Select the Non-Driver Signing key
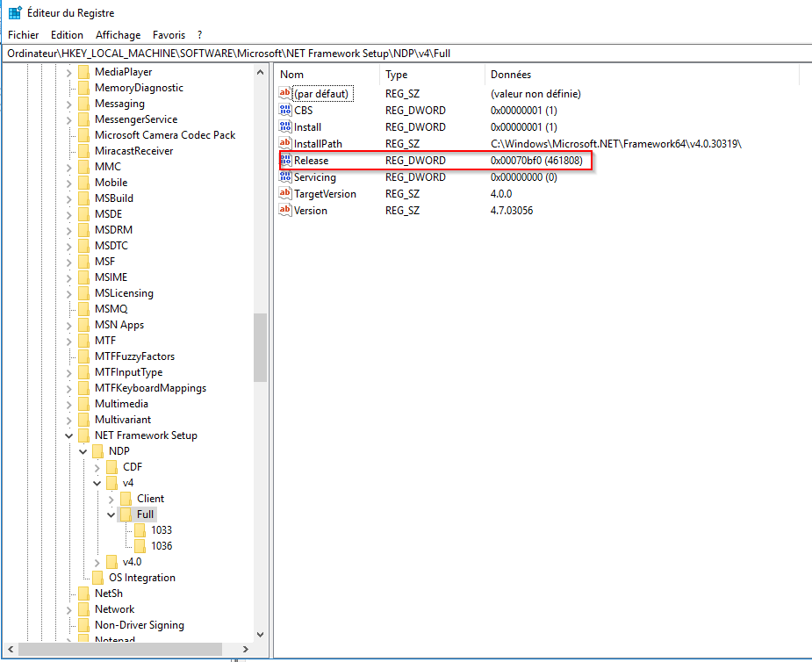This screenshot has width=812, height=662. tap(140, 625)
